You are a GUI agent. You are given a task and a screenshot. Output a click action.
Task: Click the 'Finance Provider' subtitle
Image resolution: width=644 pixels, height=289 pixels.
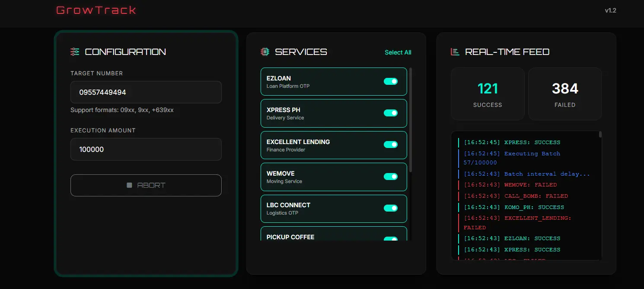pyautogui.click(x=286, y=150)
